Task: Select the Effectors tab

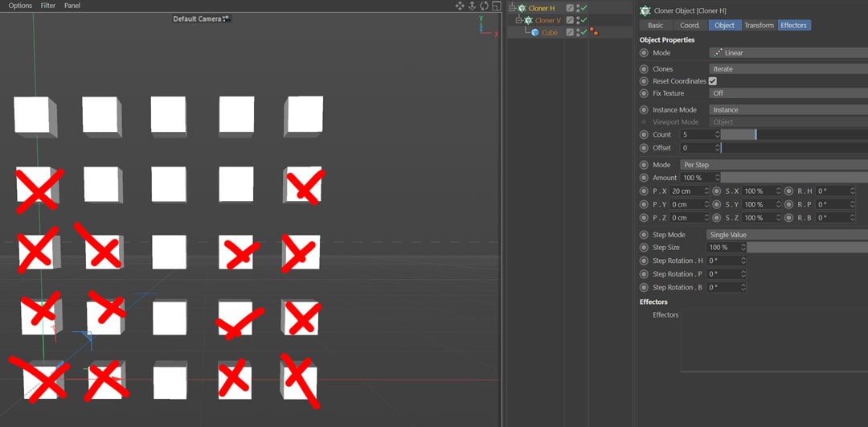Action: pos(794,26)
